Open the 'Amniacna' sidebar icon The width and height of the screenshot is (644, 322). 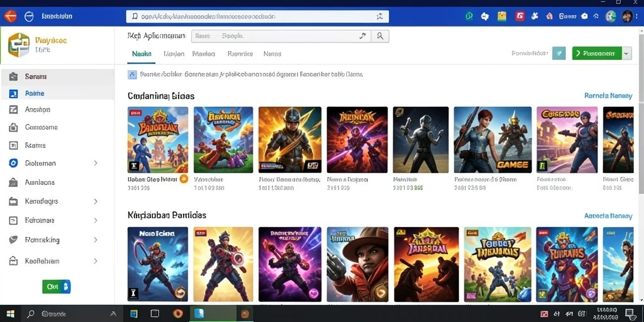[14, 182]
